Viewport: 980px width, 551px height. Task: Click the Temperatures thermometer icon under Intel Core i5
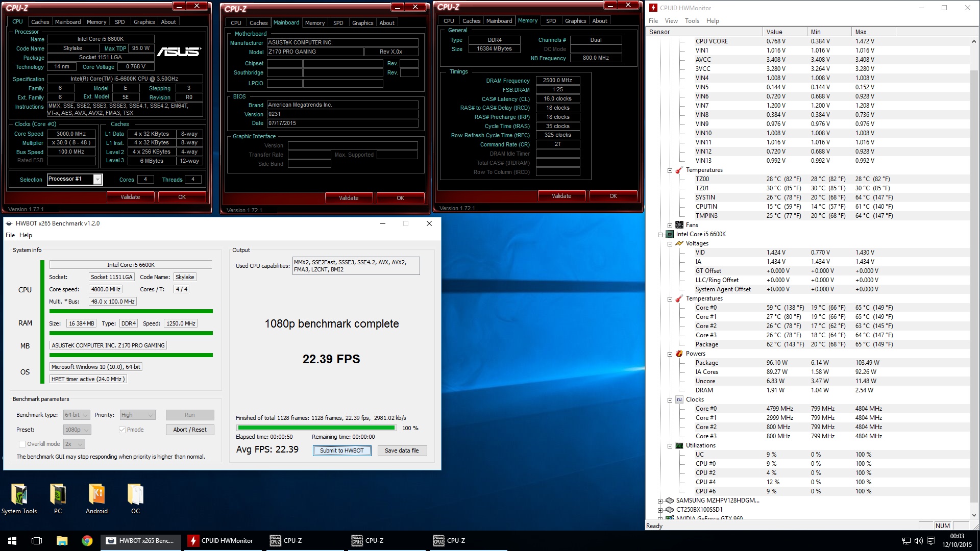pyautogui.click(x=679, y=298)
